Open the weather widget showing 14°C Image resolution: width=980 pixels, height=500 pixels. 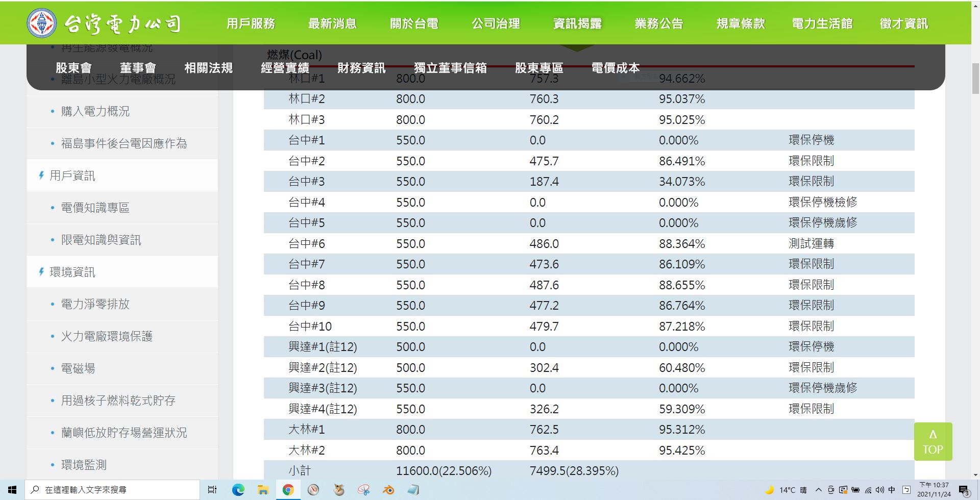click(786, 490)
